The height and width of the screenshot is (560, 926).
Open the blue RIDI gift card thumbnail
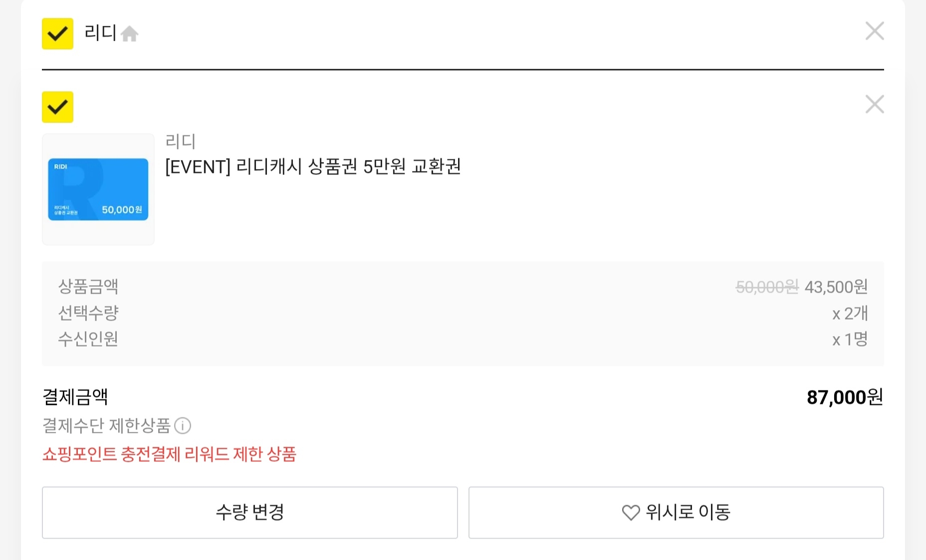coord(98,189)
